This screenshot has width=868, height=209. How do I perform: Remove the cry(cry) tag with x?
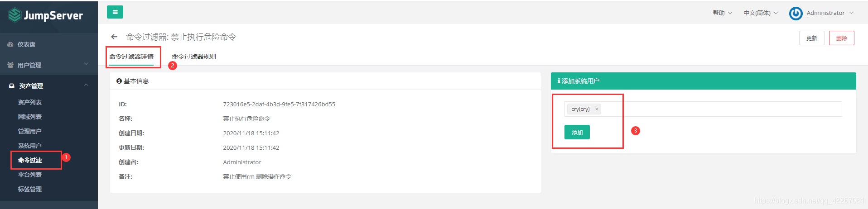pyautogui.click(x=597, y=109)
